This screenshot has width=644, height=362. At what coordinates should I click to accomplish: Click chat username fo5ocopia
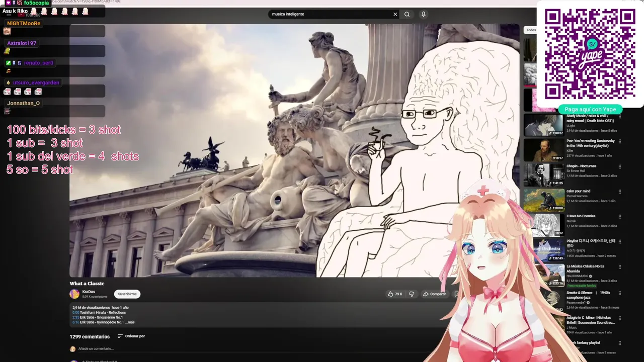pos(36,3)
